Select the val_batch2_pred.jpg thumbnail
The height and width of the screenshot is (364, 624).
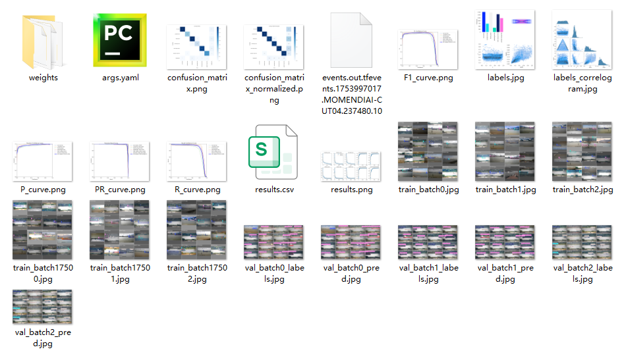tap(42, 307)
